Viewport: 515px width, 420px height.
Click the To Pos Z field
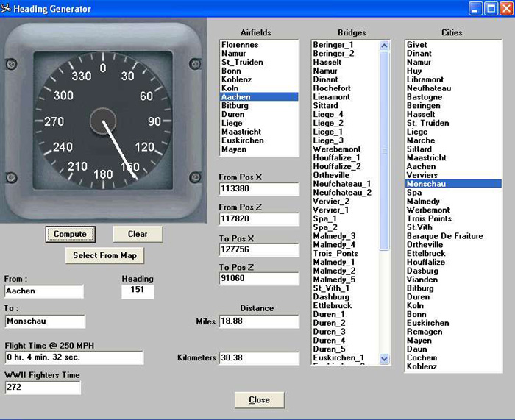259,280
